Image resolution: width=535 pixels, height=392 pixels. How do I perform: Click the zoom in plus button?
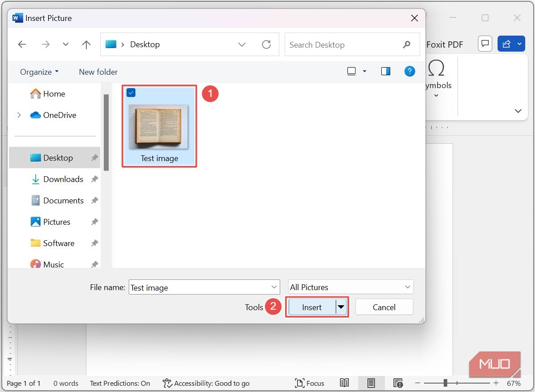tap(496, 383)
